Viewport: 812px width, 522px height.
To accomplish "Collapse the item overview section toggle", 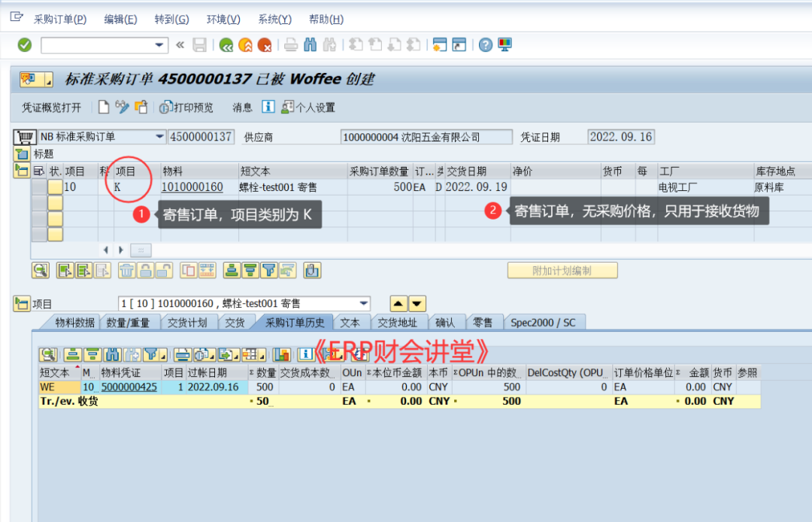I will [21, 171].
